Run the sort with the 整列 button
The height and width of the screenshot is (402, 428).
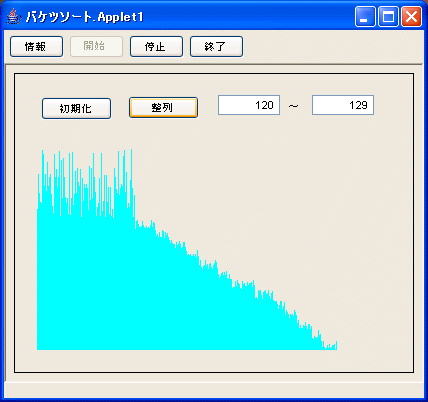click(x=163, y=108)
